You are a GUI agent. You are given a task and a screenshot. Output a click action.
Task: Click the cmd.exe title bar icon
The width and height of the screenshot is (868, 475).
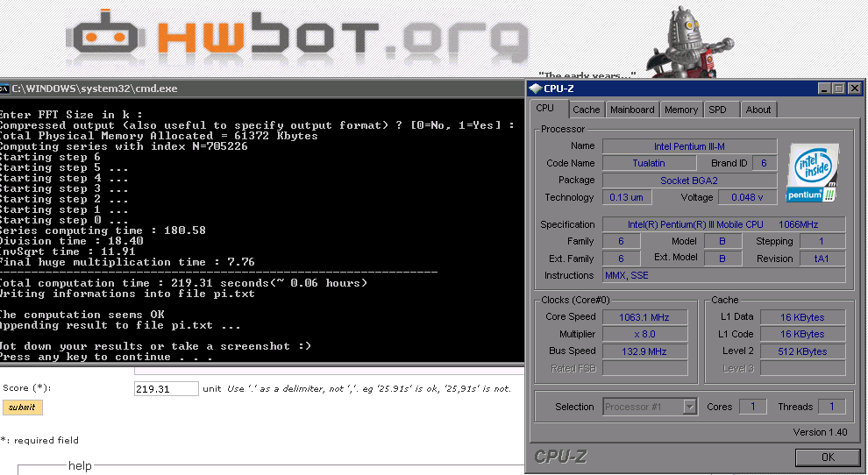tap(4, 89)
